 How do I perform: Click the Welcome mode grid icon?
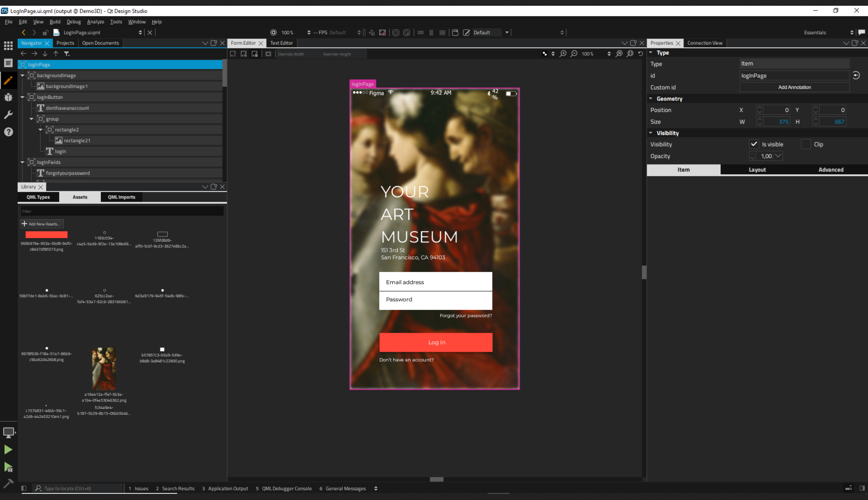8,46
